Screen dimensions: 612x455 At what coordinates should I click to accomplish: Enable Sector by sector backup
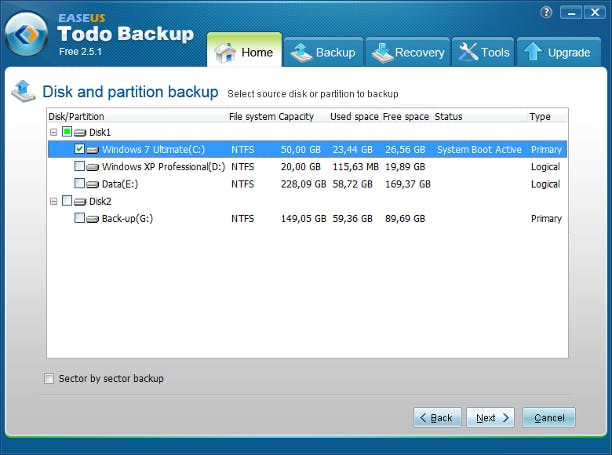coord(49,378)
